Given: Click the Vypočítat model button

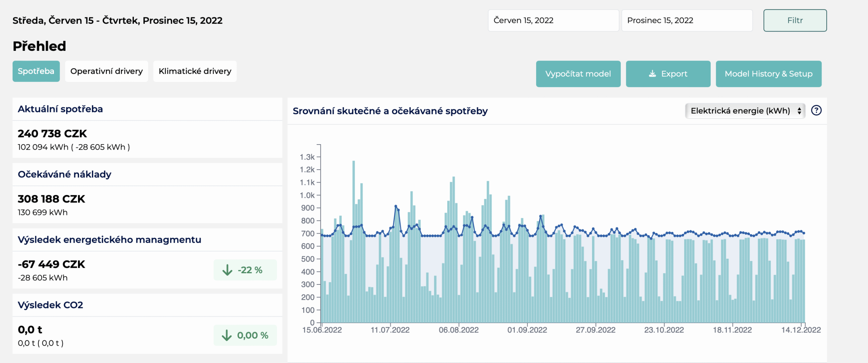Looking at the screenshot, I should pos(578,74).
